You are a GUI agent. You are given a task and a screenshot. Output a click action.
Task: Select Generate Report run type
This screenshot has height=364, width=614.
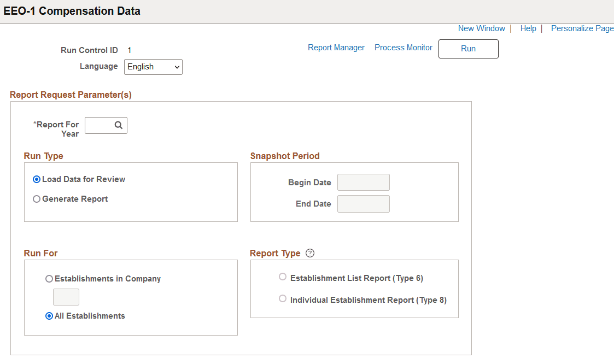coord(36,199)
